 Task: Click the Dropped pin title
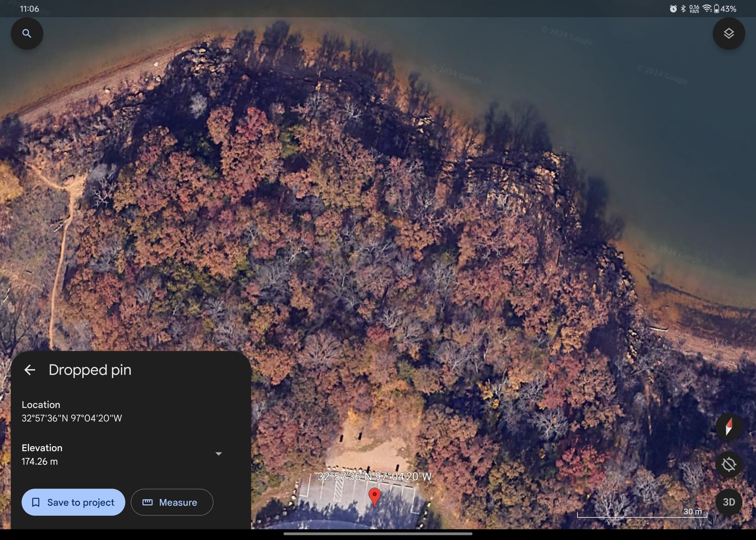(x=90, y=370)
